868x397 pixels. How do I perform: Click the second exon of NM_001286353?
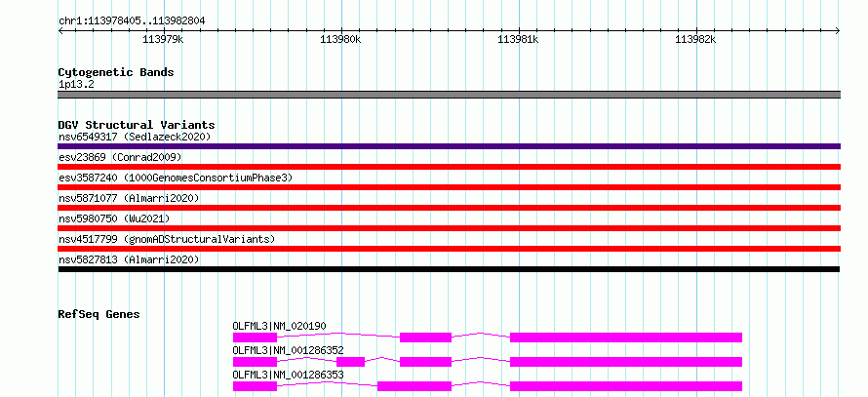point(414,386)
